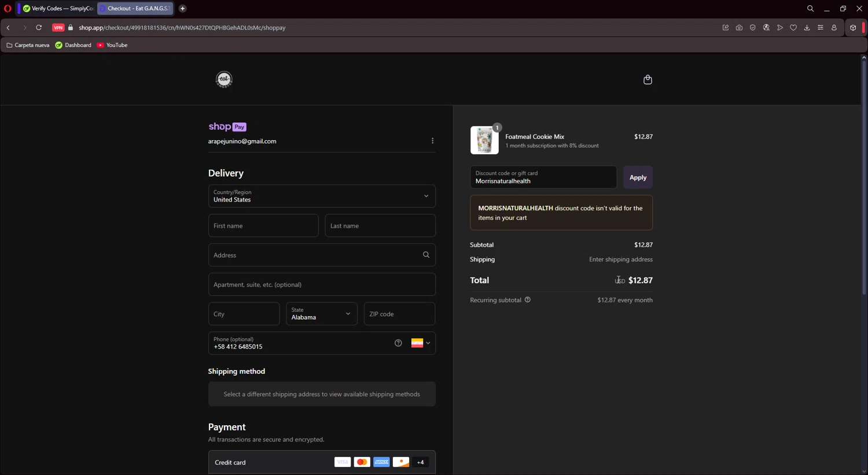This screenshot has width=868, height=475.
Task: Click the Phone (optional) field
Action: (322, 343)
